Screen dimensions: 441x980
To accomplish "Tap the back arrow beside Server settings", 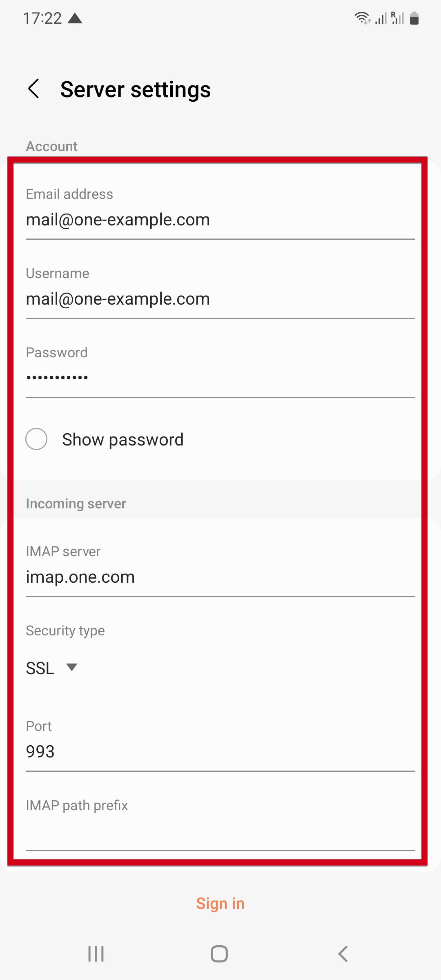I will 34,89.
